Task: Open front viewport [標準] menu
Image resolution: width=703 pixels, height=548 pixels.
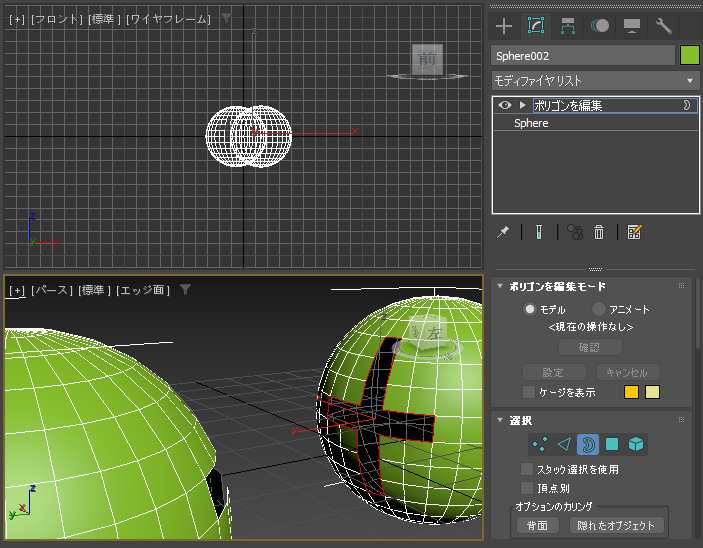Action: click(x=104, y=19)
